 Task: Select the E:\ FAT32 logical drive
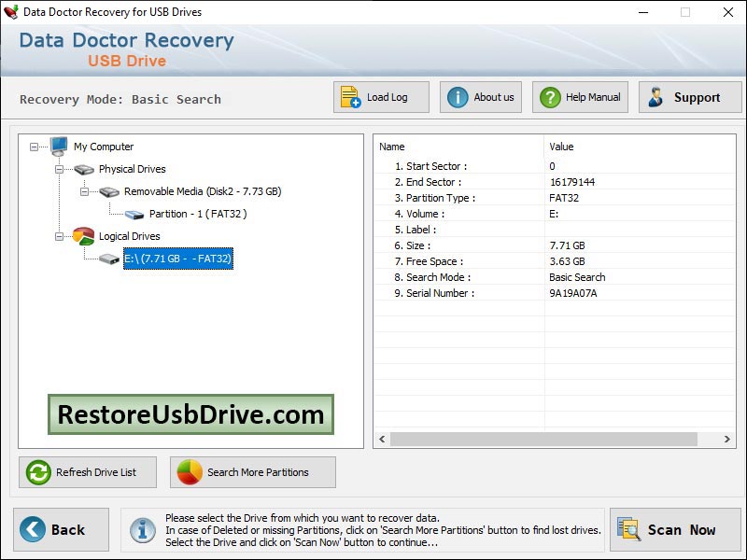[176, 259]
